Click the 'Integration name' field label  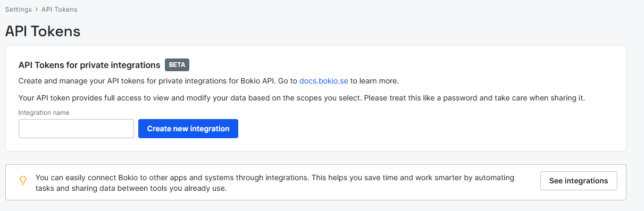click(x=44, y=113)
